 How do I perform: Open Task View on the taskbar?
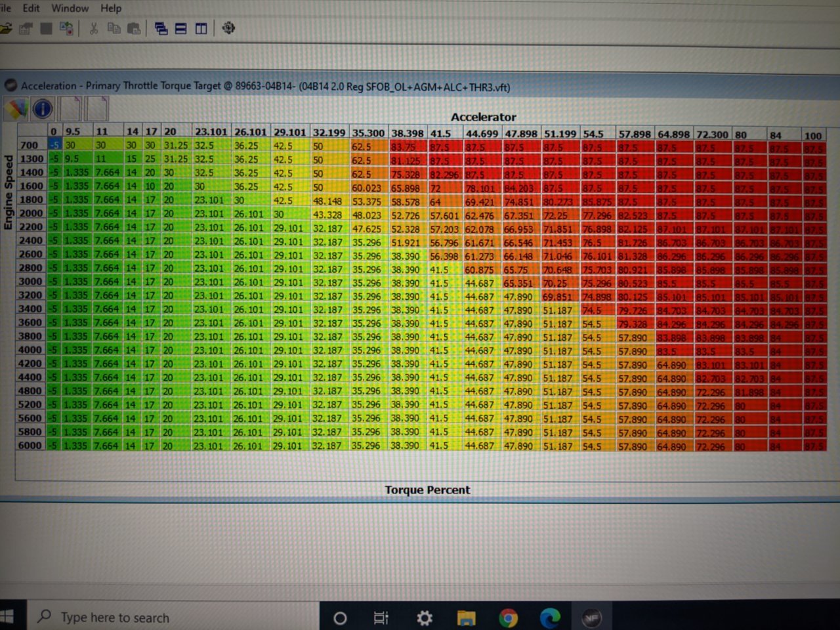pyautogui.click(x=381, y=618)
